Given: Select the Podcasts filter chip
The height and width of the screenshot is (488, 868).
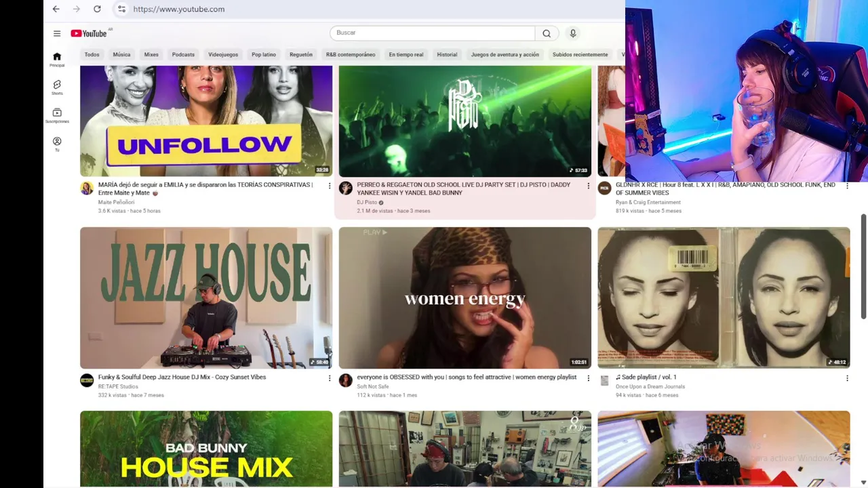Looking at the screenshot, I should (183, 54).
